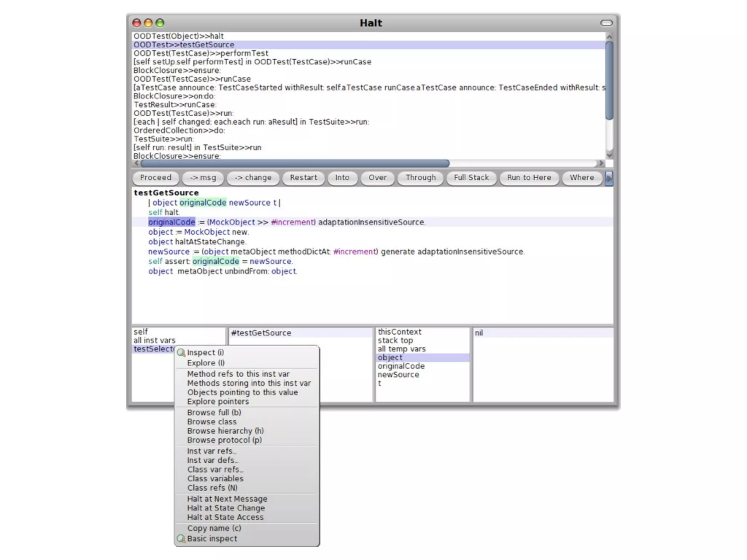747x560 pixels.
Task: Click the Restart button
Action: (303, 178)
